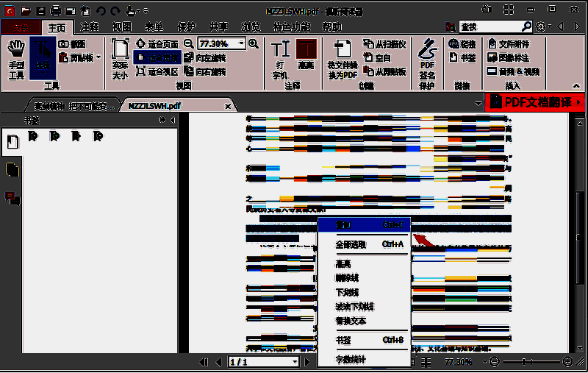Switch to the 保护 (Protect) ribbon tab
The height and width of the screenshot is (373, 588).
pyautogui.click(x=187, y=27)
